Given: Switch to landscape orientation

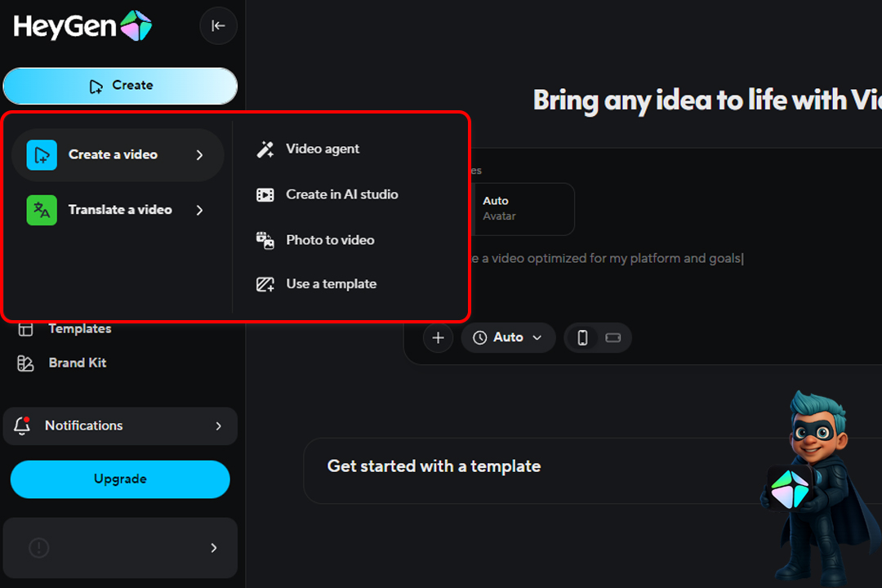Looking at the screenshot, I should point(612,337).
